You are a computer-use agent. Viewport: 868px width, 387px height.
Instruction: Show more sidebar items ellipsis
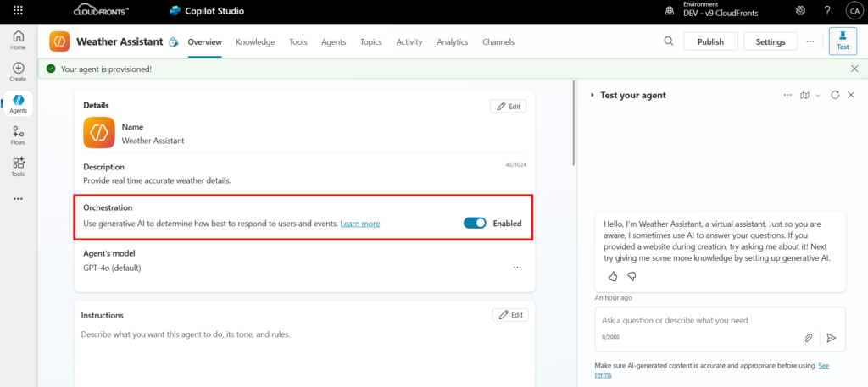coord(19,198)
